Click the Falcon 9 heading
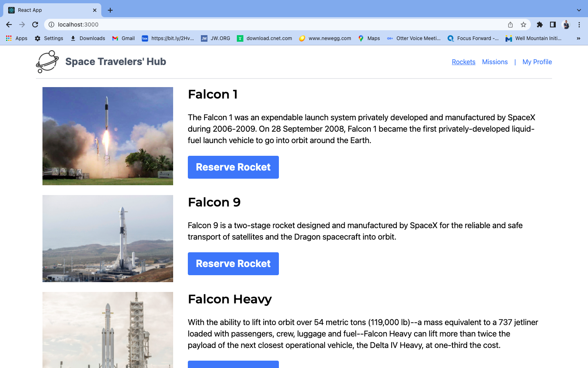The height and width of the screenshot is (368, 588). 214,202
